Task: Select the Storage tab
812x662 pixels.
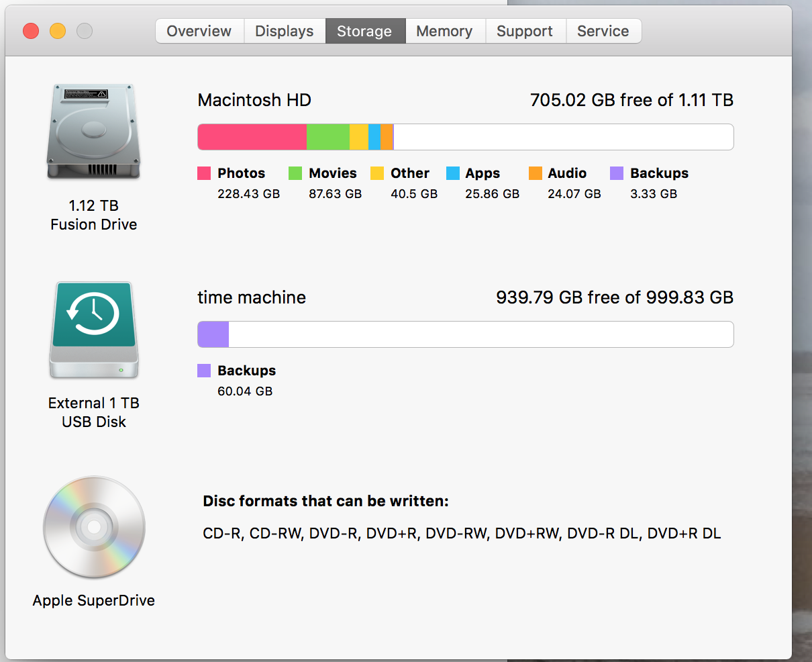Action: 365,31
